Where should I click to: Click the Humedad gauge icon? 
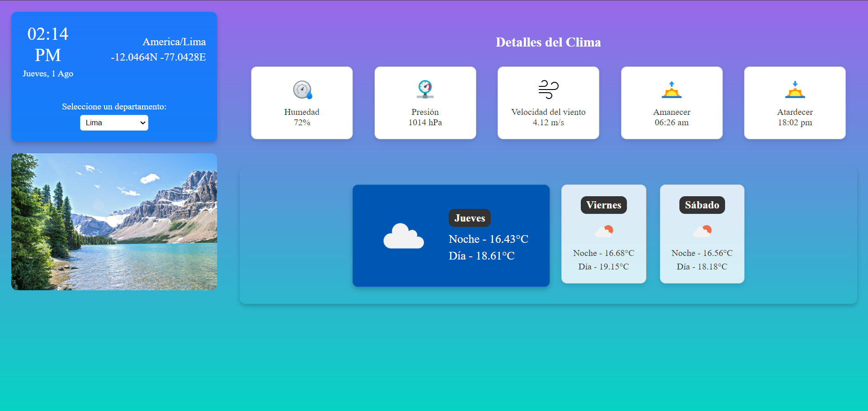[302, 90]
